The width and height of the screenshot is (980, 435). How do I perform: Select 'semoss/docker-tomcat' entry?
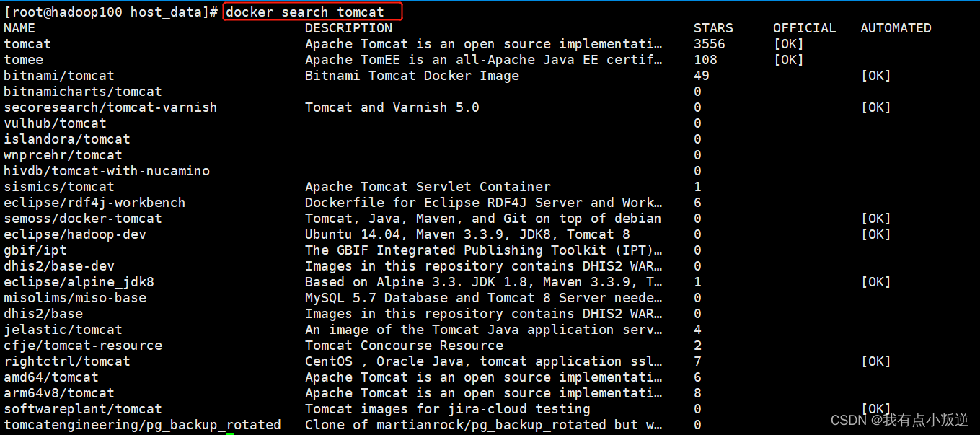(x=83, y=219)
